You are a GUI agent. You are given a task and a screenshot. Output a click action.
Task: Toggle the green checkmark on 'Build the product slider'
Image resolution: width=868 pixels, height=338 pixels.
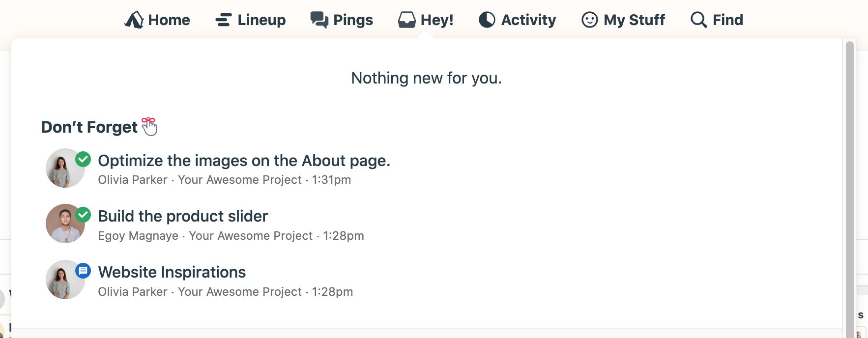coord(83,215)
